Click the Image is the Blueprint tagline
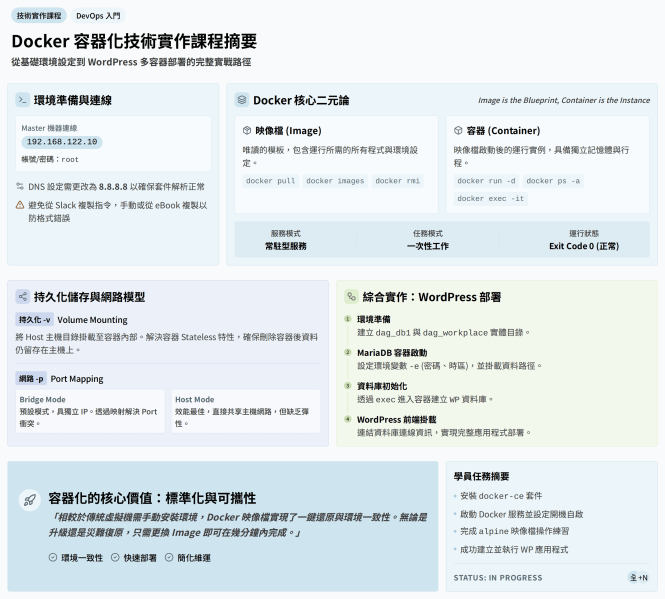Image resolution: width=665 pixels, height=599 pixels. (x=564, y=100)
